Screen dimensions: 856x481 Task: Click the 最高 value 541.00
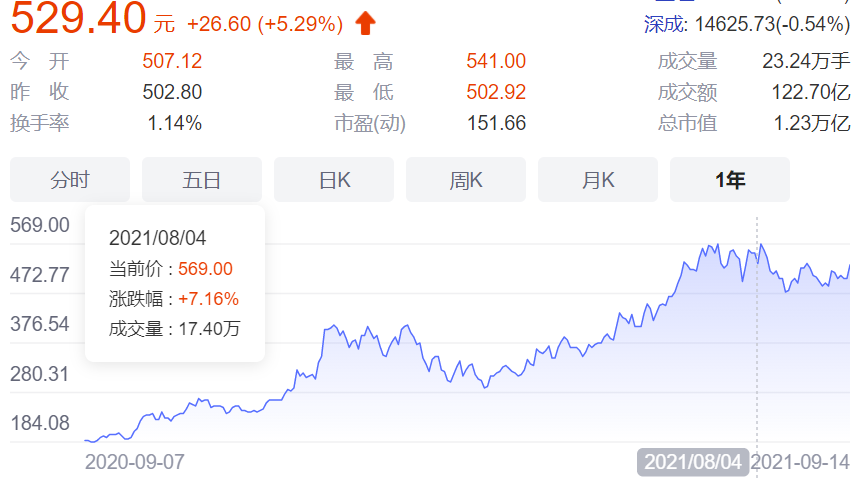(x=496, y=62)
